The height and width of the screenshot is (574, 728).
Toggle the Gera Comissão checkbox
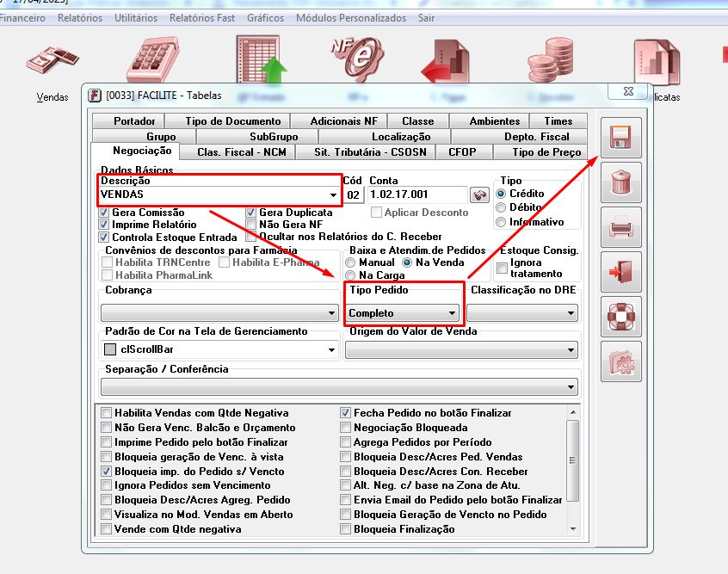[x=104, y=213]
